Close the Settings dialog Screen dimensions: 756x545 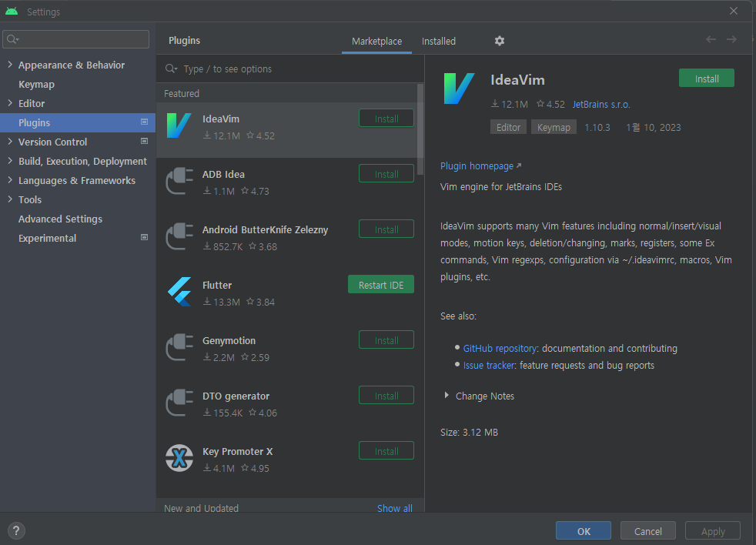[x=734, y=11]
